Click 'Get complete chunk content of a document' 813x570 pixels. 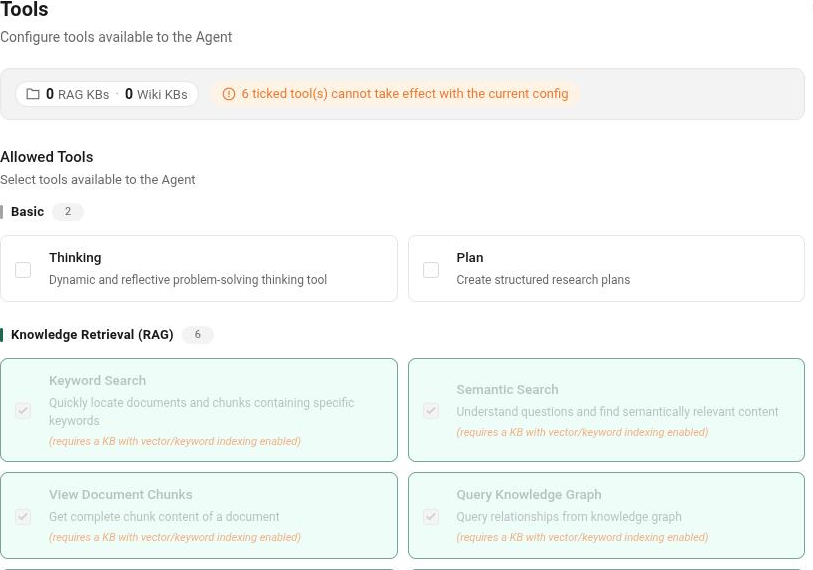(164, 517)
